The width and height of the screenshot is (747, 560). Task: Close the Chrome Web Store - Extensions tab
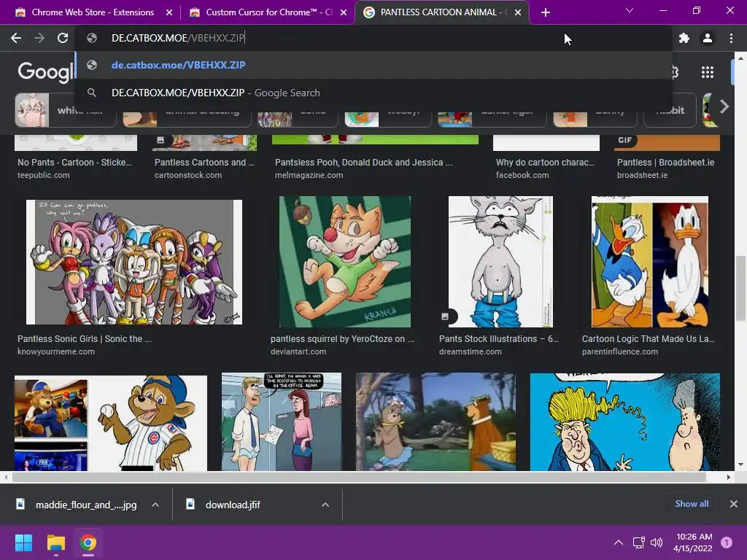point(169,12)
